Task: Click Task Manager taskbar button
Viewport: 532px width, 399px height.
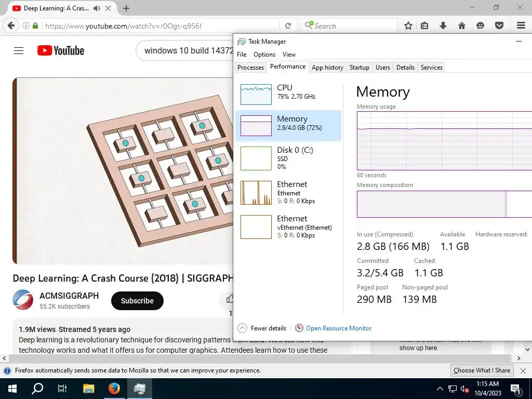Action: point(139,389)
